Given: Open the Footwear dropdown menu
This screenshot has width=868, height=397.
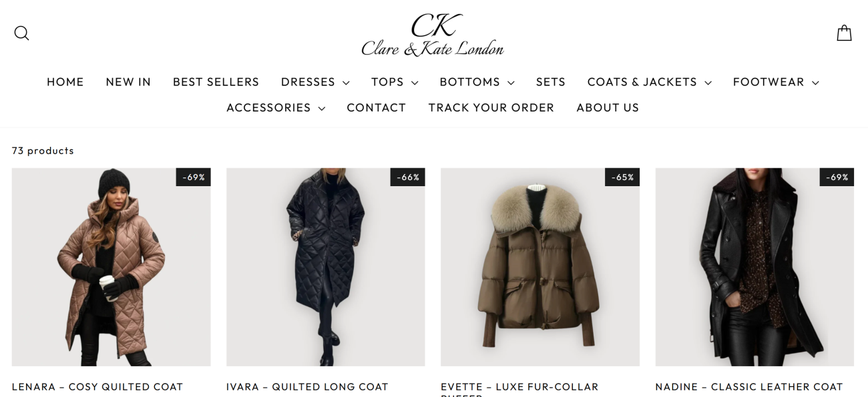Looking at the screenshot, I should (x=776, y=82).
